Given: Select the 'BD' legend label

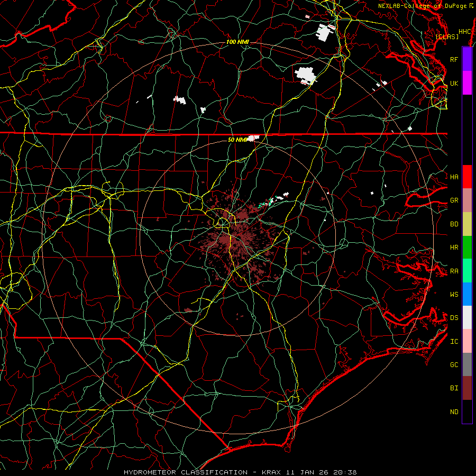Looking at the screenshot, I should (x=454, y=224).
